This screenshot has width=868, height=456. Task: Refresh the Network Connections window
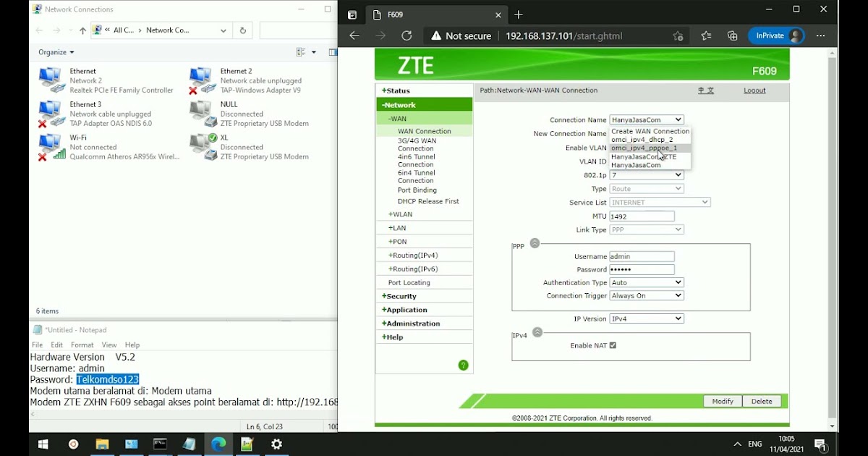click(x=243, y=30)
